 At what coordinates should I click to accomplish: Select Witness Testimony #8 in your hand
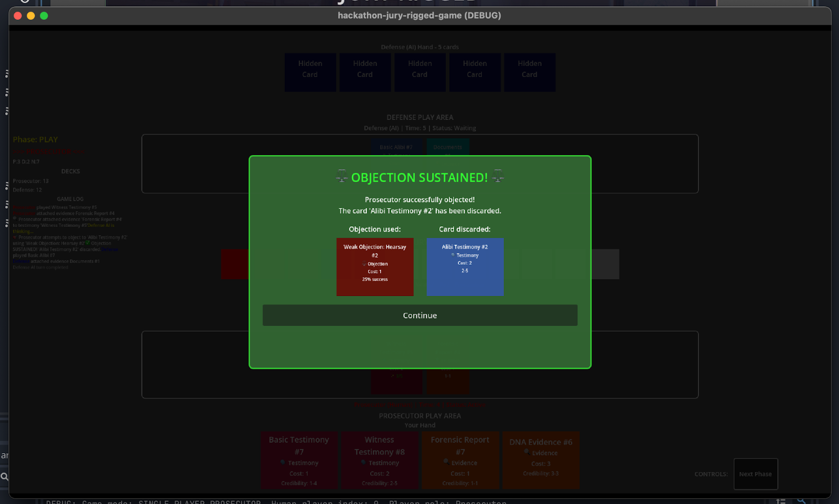click(x=380, y=460)
